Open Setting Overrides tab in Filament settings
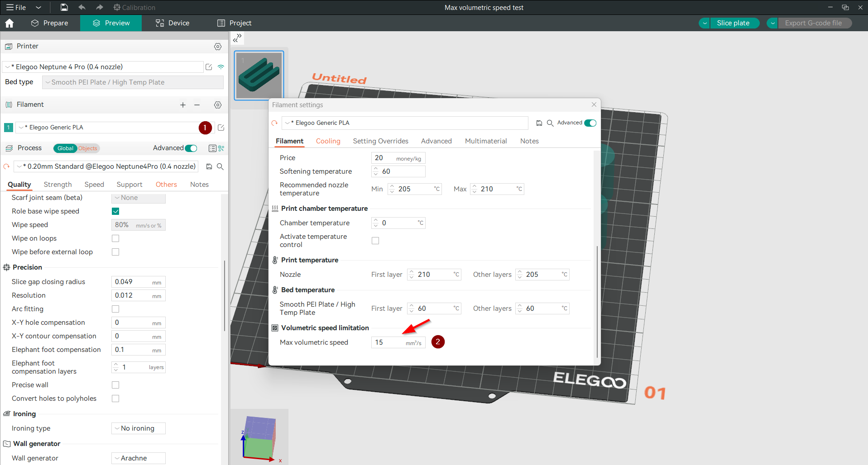This screenshot has width=868, height=465. coord(380,141)
